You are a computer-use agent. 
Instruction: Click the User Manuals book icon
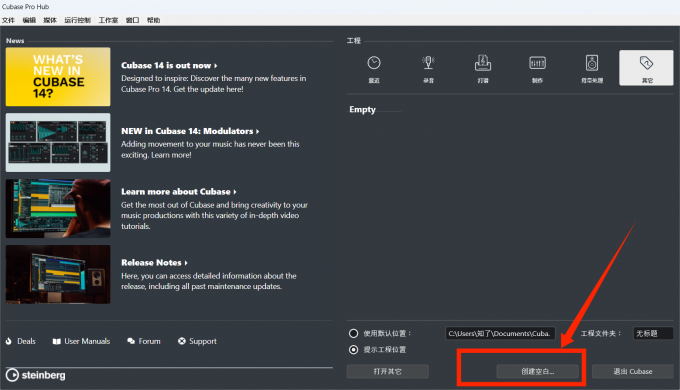click(56, 341)
